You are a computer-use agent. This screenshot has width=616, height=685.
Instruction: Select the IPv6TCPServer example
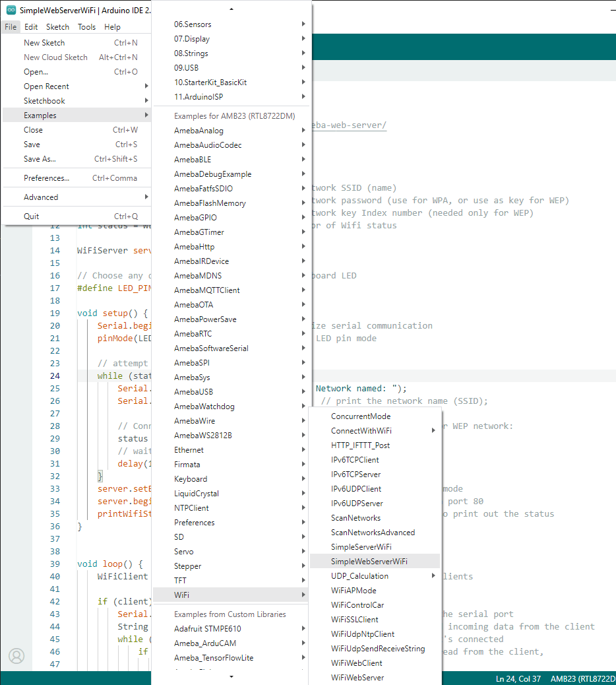pos(355,474)
